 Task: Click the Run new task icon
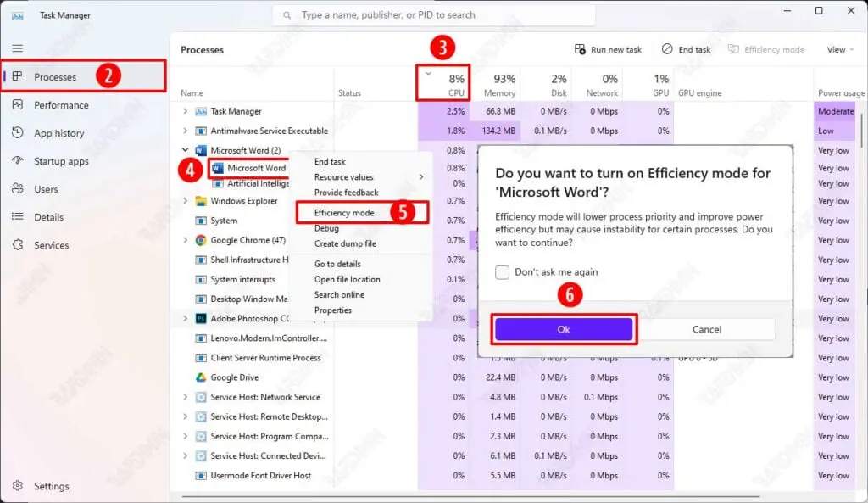(580, 49)
